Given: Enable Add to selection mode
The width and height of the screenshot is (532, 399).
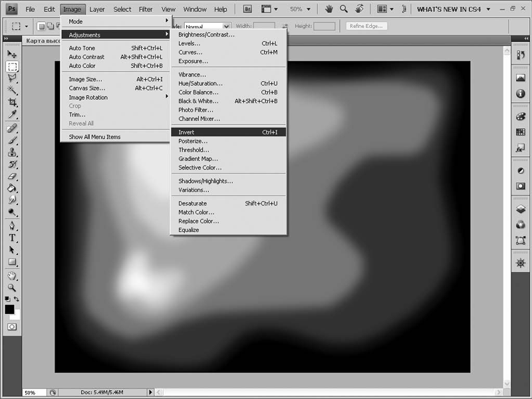Looking at the screenshot, I should click(x=49, y=26).
